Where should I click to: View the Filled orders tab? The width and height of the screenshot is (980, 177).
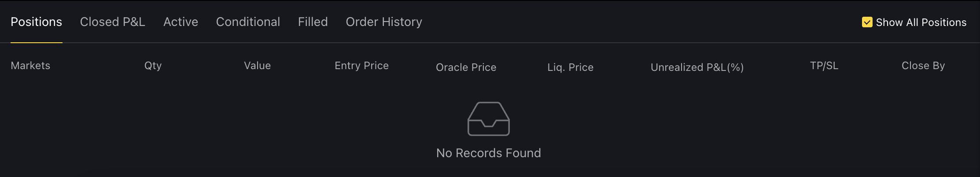pos(313,22)
